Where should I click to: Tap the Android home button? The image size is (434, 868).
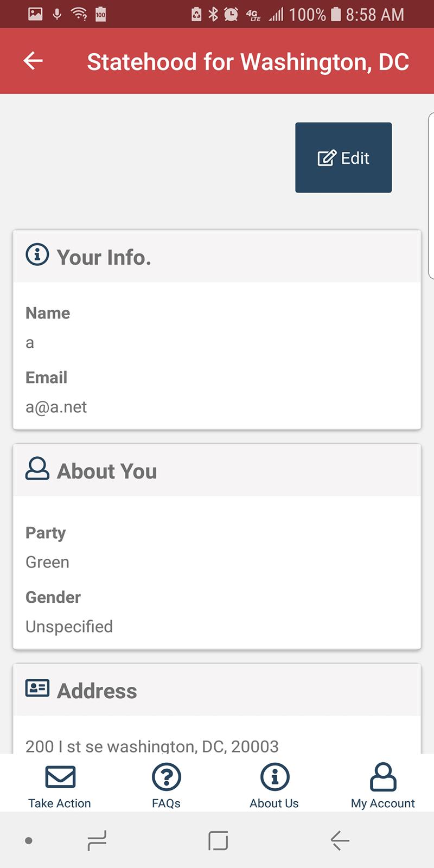tap(218, 840)
